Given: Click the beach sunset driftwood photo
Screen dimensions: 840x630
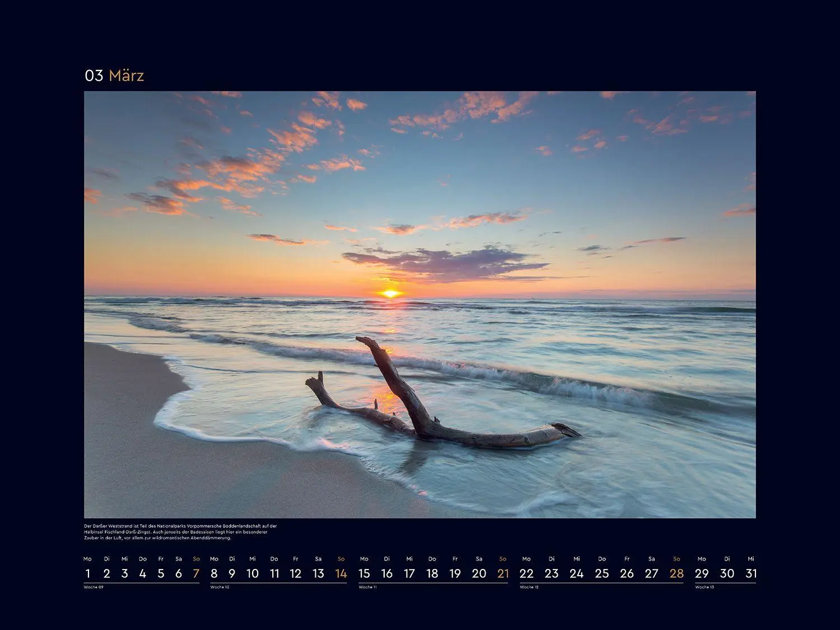Looking at the screenshot, I should pos(420,305).
